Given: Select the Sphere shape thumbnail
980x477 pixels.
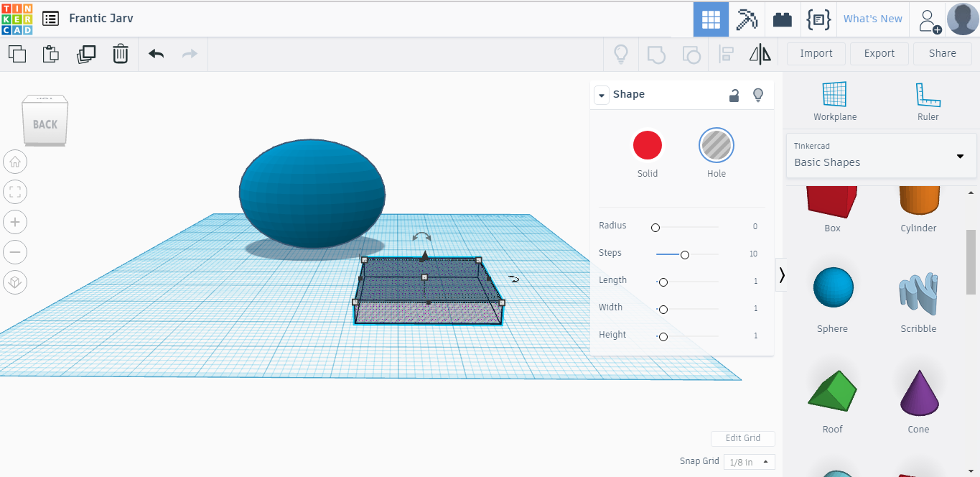Looking at the screenshot, I should tap(833, 288).
